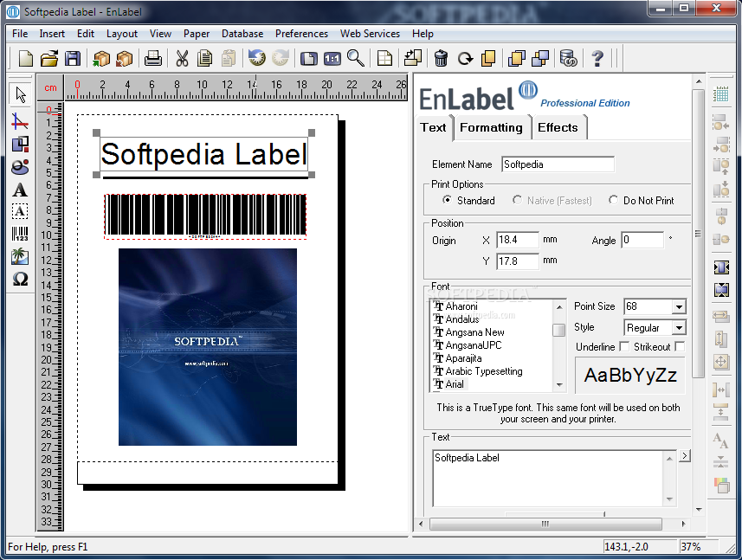Screen dimensions: 742x560
Task: Delete element with trash can icon
Action: [x=441, y=59]
